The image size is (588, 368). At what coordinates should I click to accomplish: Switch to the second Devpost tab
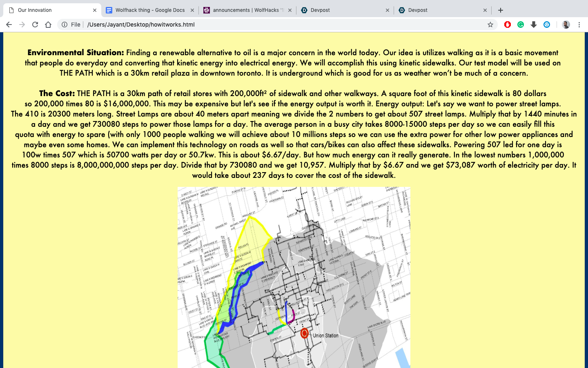point(443,10)
